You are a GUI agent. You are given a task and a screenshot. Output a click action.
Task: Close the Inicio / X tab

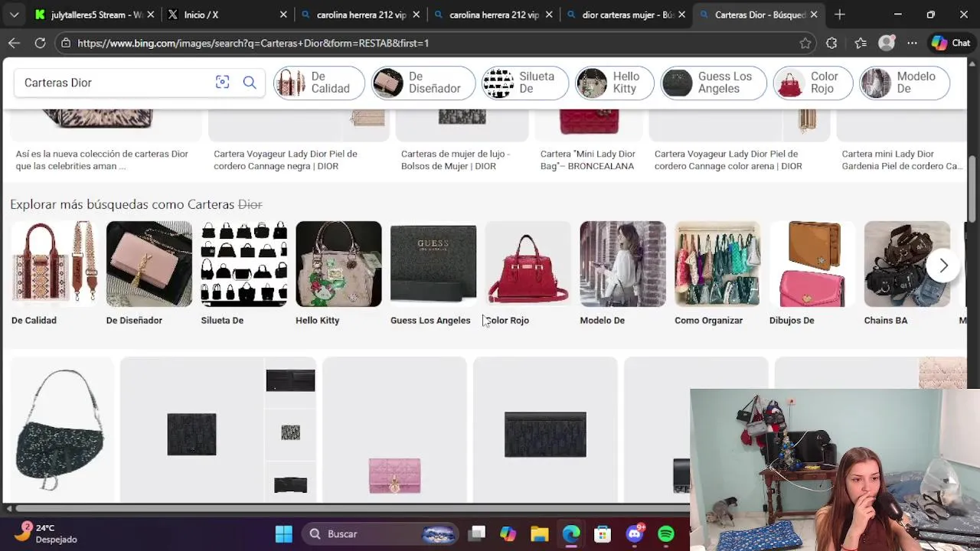point(283,15)
